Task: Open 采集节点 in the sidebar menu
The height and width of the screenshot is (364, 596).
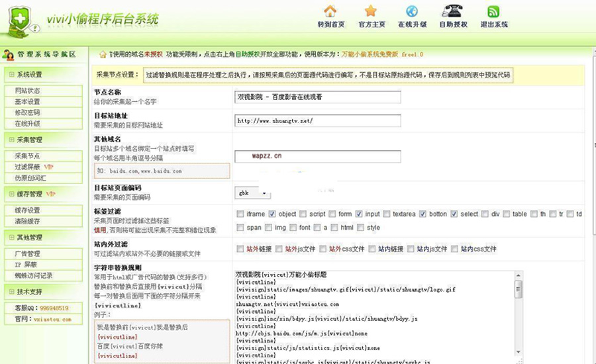Action: click(27, 156)
